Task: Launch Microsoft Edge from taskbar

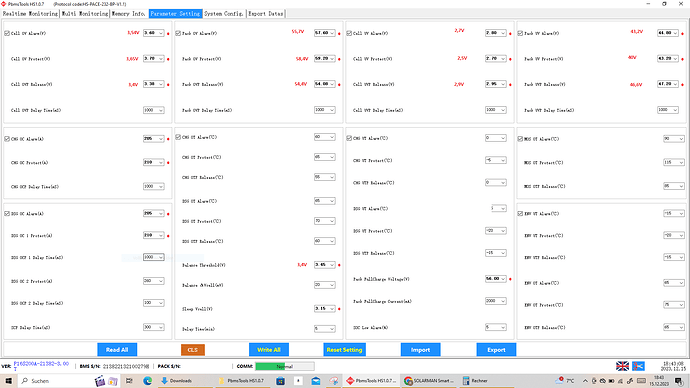Action: pyautogui.click(x=147, y=381)
